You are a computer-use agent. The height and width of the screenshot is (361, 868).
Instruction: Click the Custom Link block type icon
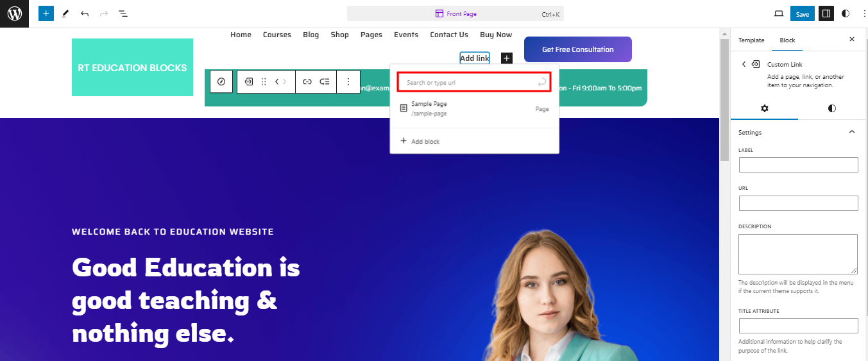tap(248, 81)
